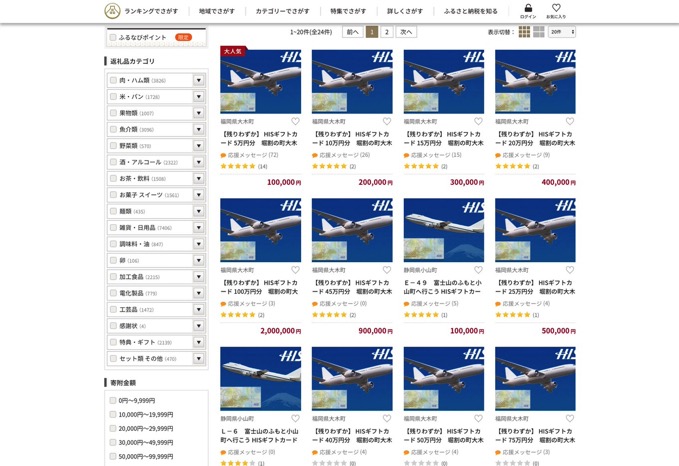Viewport: 679px width, 466px height.
Task: Click speech bubble icon for 応援メッセージ (15)
Action: coord(406,155)
